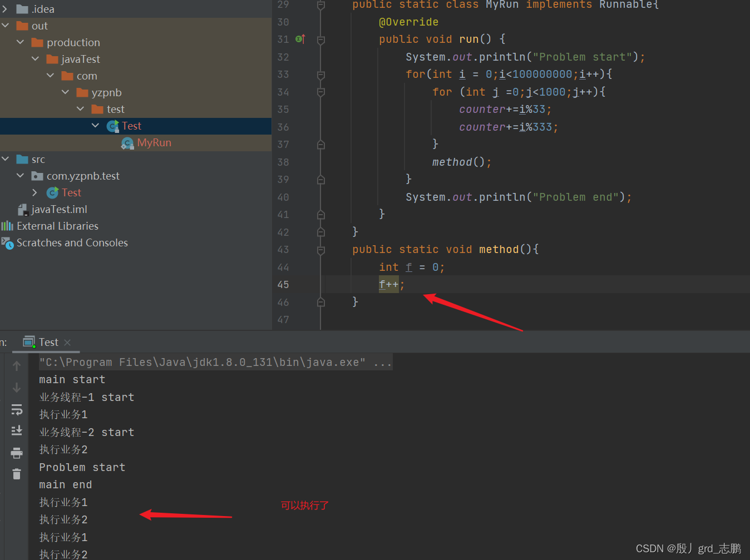Fold the method() declaration at line 43
This screenshot has height=560, width=750.
[321, 250]
